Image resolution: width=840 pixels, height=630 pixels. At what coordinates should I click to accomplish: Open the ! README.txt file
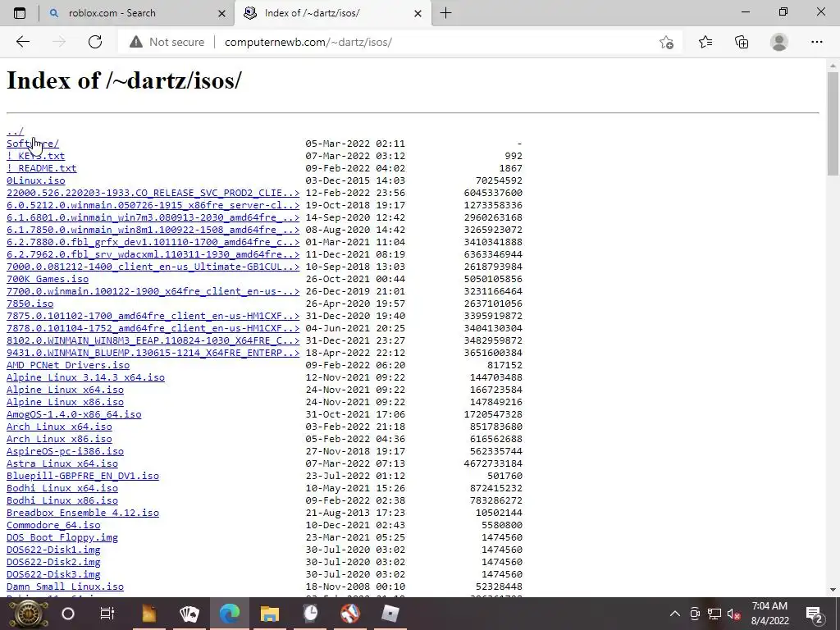(41, 168)
